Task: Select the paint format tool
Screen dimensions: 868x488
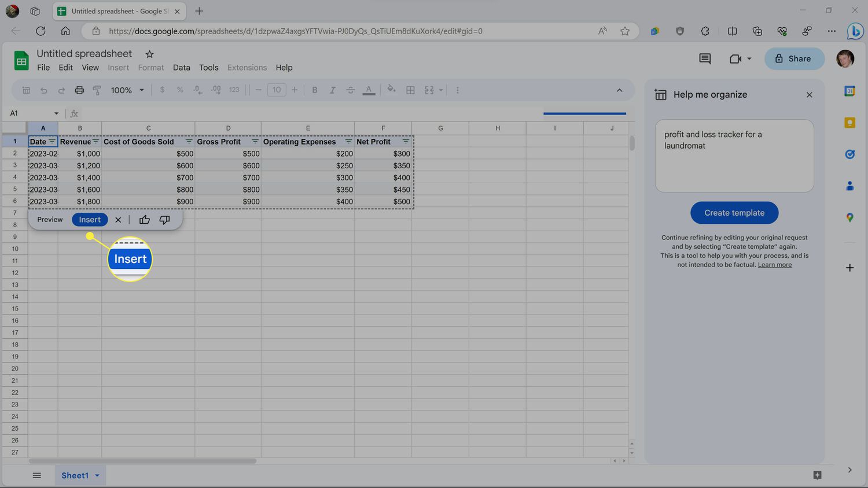Action: click(97, 90)
